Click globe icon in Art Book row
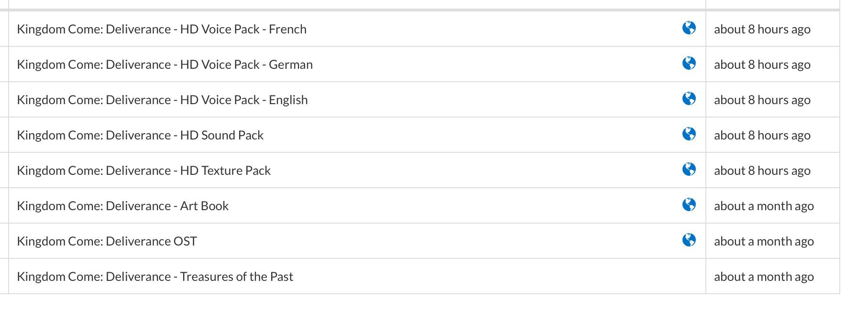 [689, 205]
